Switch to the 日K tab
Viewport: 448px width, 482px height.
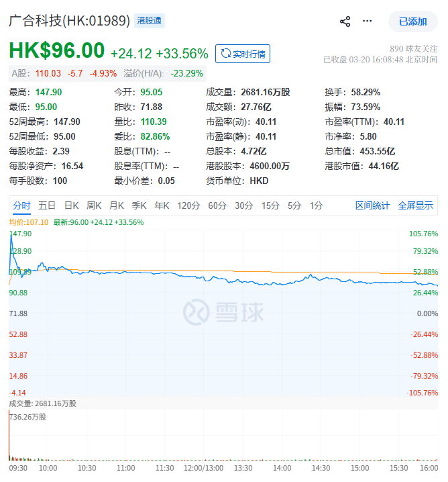(72, 205)
